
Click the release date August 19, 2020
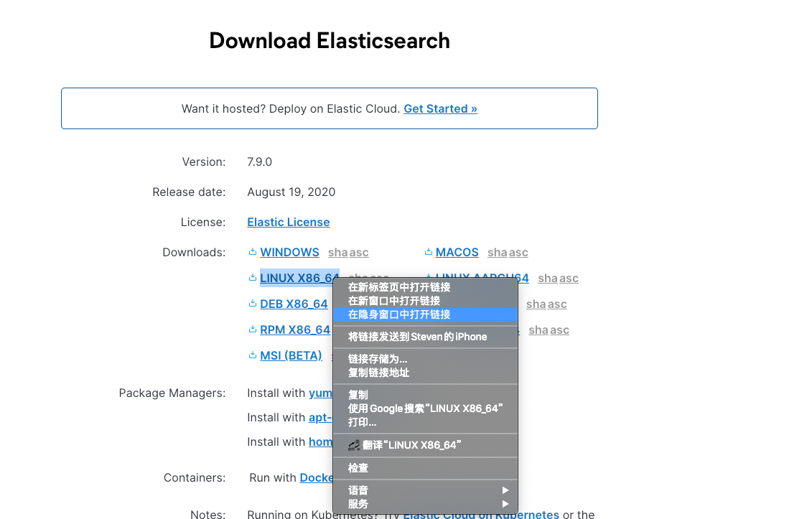point(291,192)
